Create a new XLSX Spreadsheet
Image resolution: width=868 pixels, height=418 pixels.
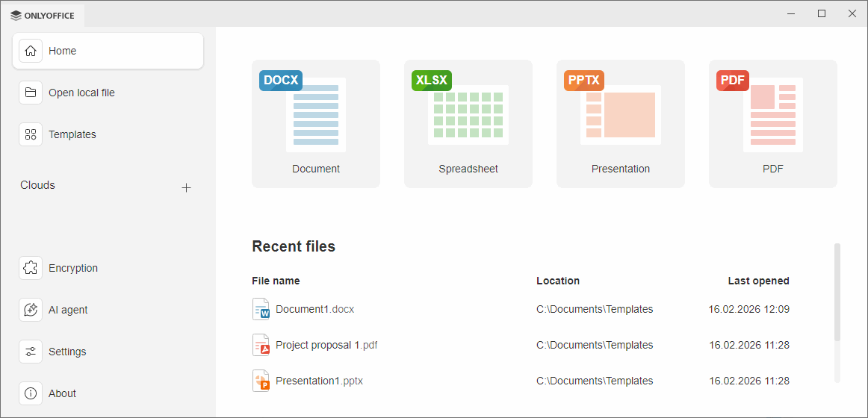click(468, 124)
